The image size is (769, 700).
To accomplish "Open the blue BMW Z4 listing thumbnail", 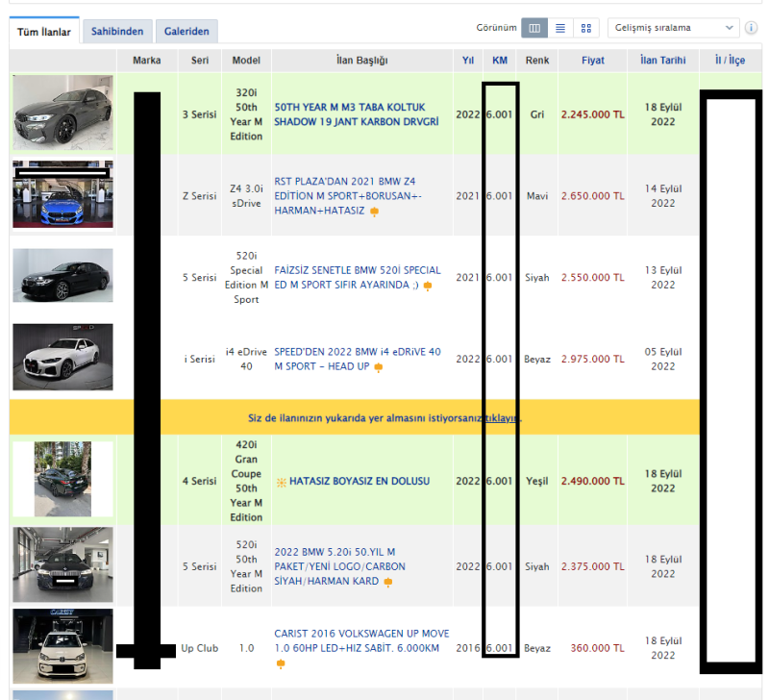I will 62,194.
